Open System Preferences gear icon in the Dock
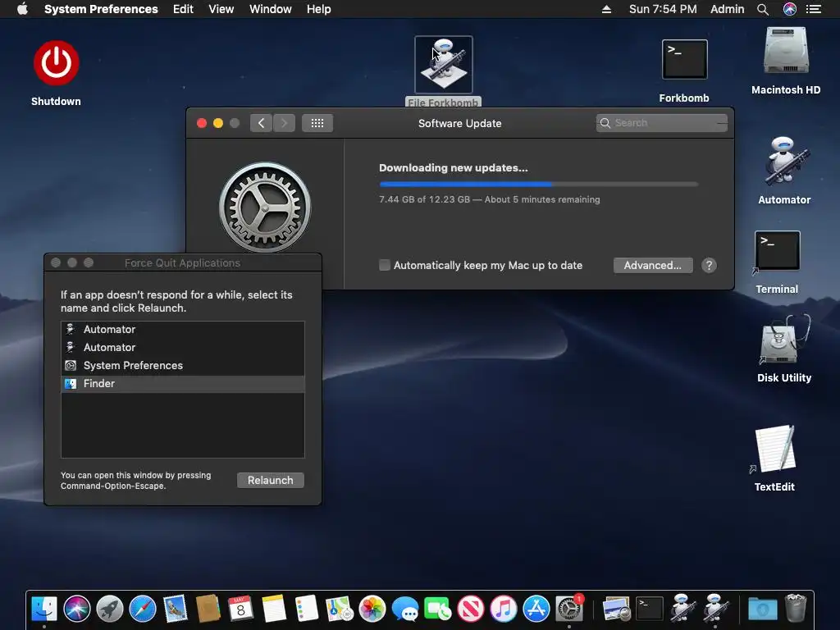 click(569, 609)
